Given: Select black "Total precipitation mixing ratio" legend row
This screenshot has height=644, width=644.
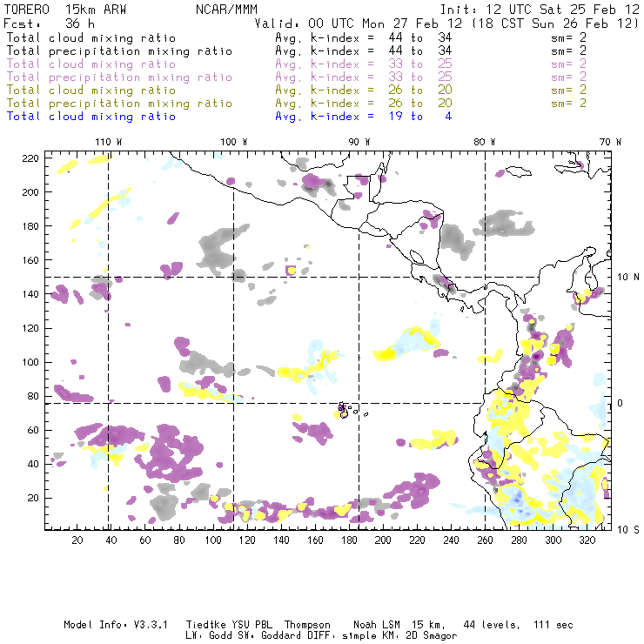Looking at the screenshot, I should (x=119, y=51).
